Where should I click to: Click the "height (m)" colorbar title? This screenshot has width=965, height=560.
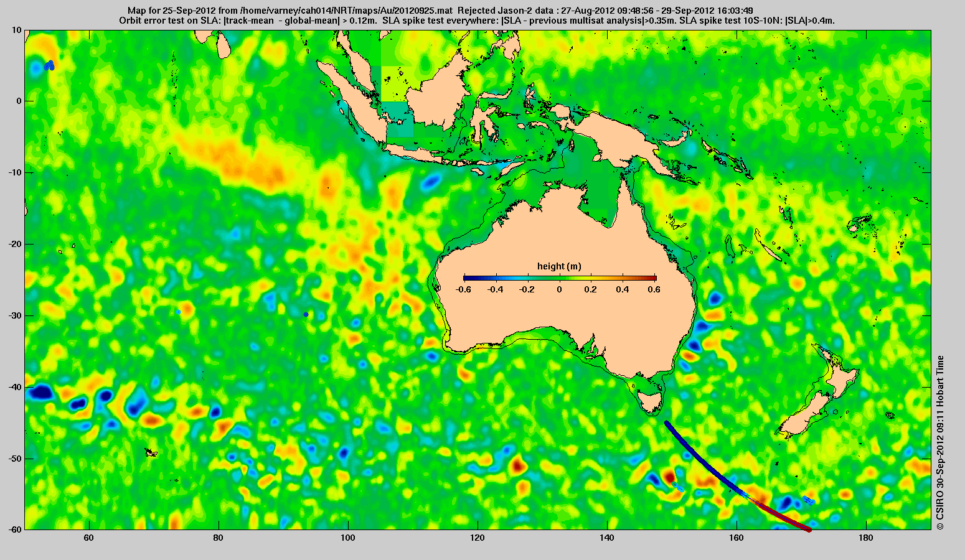point(559,266)
